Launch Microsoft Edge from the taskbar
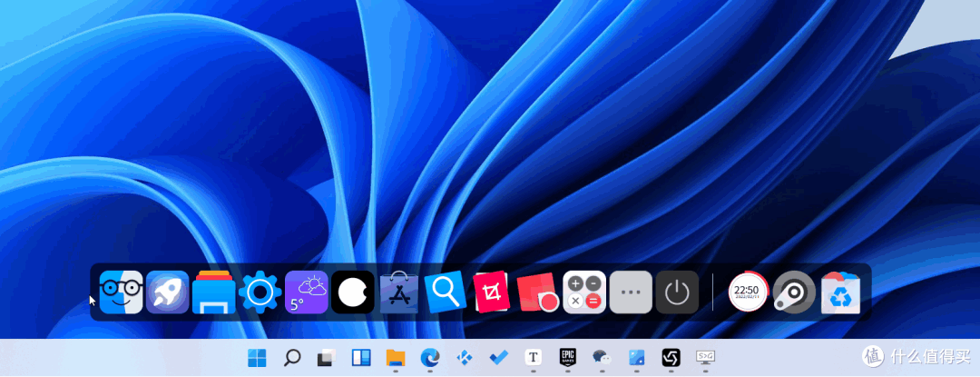The width and height of the screenshot is (980, 377). point(430,358)
